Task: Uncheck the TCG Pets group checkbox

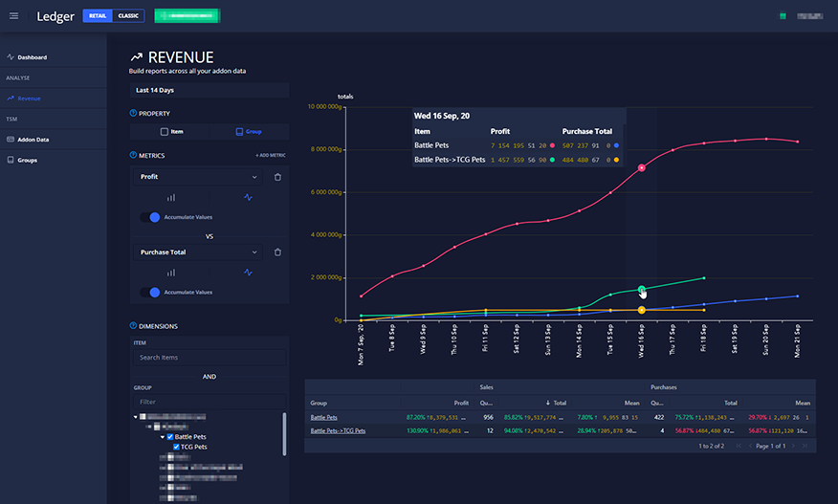Action: 176,447
